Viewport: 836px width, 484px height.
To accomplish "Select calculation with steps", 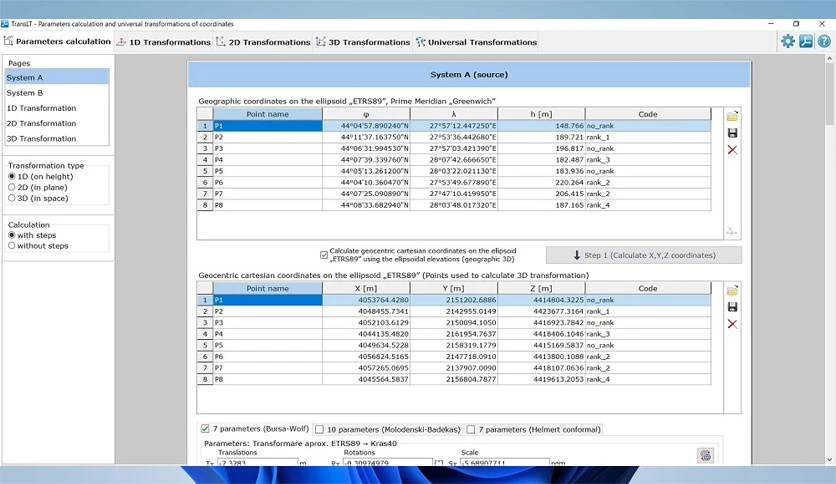I will point(32,235).
